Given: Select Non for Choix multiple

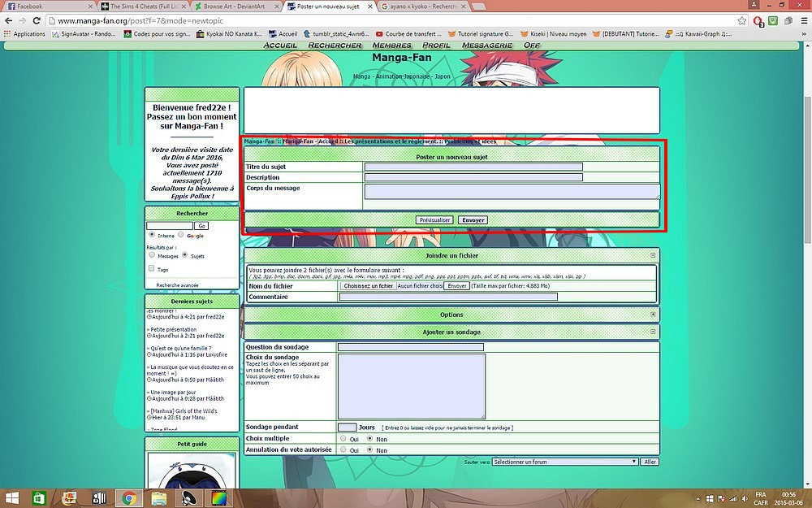Looking at the screenshot, I should tap(369, 439).
